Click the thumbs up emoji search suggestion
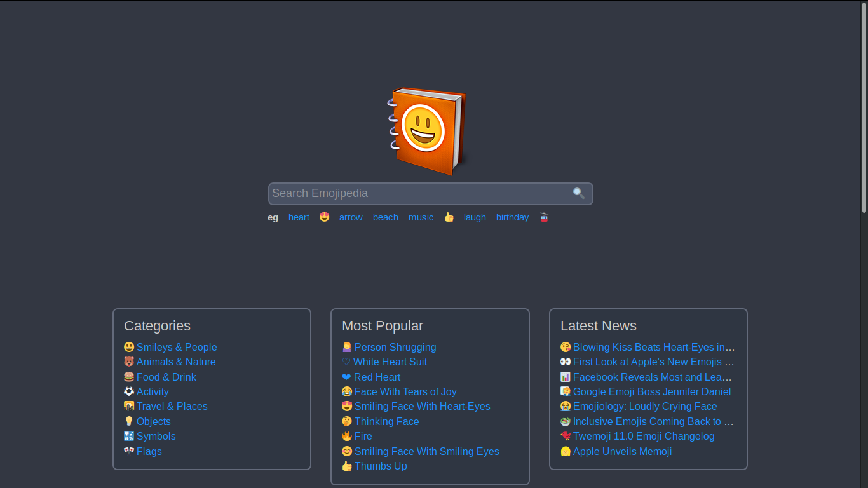The height and width of the screenshot is (488, 868). 449,217
